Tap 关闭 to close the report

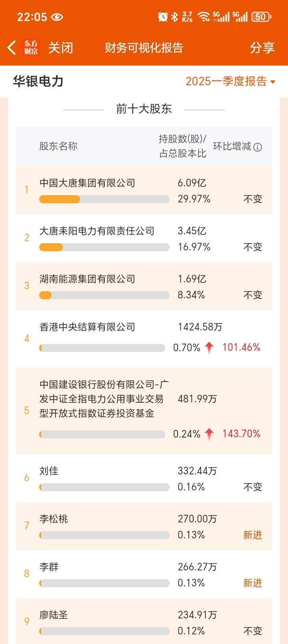(61, 48)
